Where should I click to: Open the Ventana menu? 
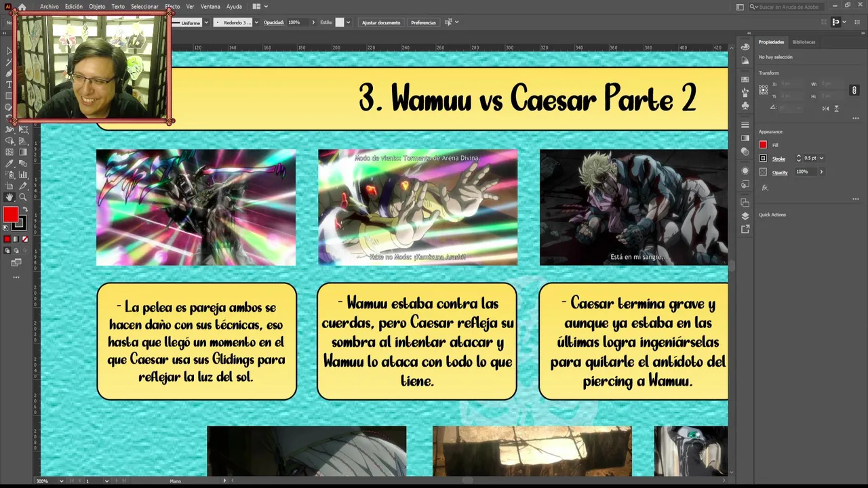tap(210, 6)
